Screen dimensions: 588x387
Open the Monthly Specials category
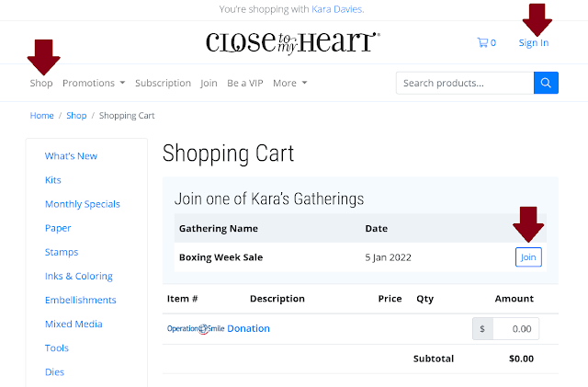(x=82, y=204)
